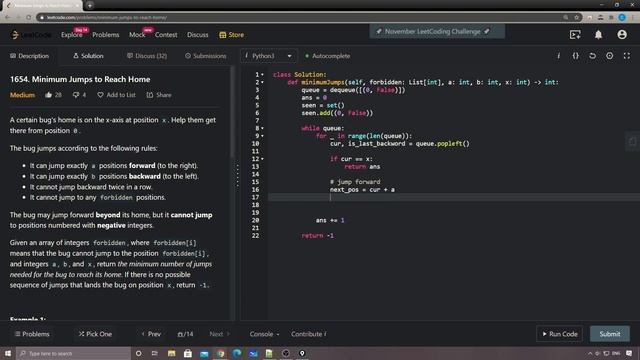Viewport: 640px width, 360px height.
Task: Click browser reload button
Action: click(29, 18)
